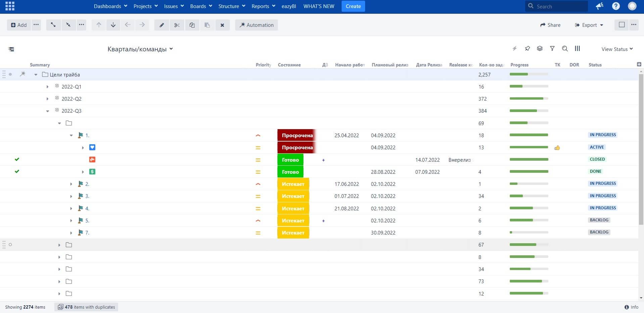The height and width of the screenshot is (313, 644).
Task: Click the blue Create button
Action: pos(353,6)
